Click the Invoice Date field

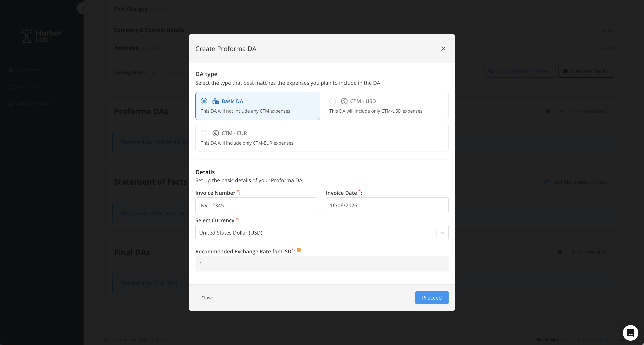tap(387, 205)
